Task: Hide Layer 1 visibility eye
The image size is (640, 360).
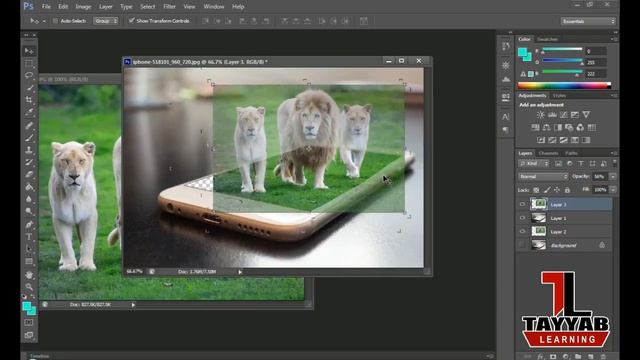Action: (x=522, y=218)
